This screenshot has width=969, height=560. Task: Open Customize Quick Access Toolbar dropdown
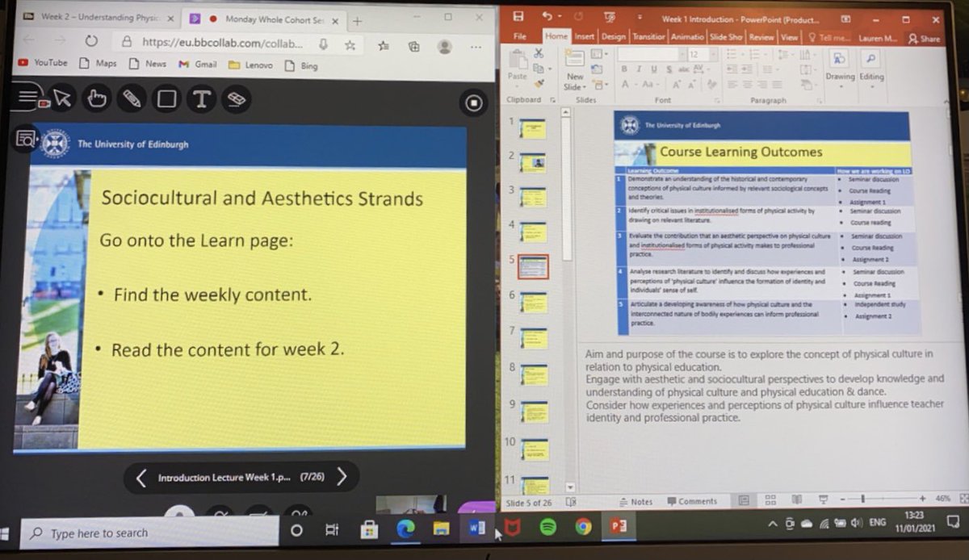pyautogui.click(x=639, y=17)
